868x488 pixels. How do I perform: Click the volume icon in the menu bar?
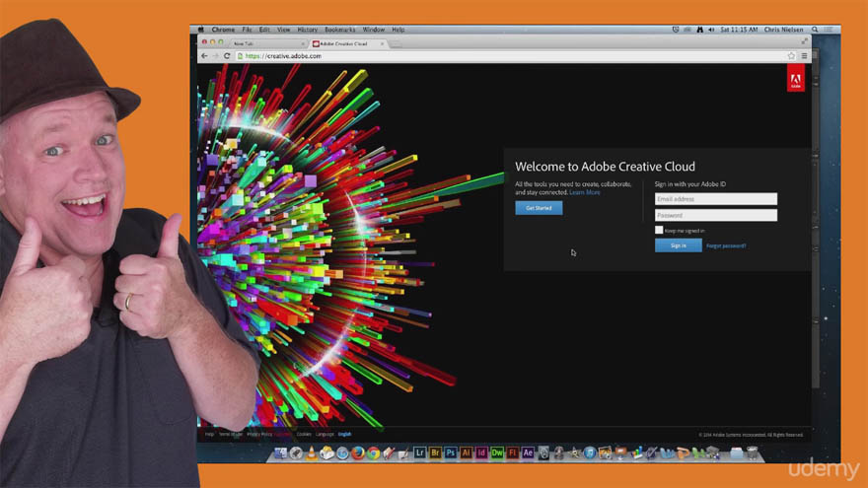tap(711, 30)
